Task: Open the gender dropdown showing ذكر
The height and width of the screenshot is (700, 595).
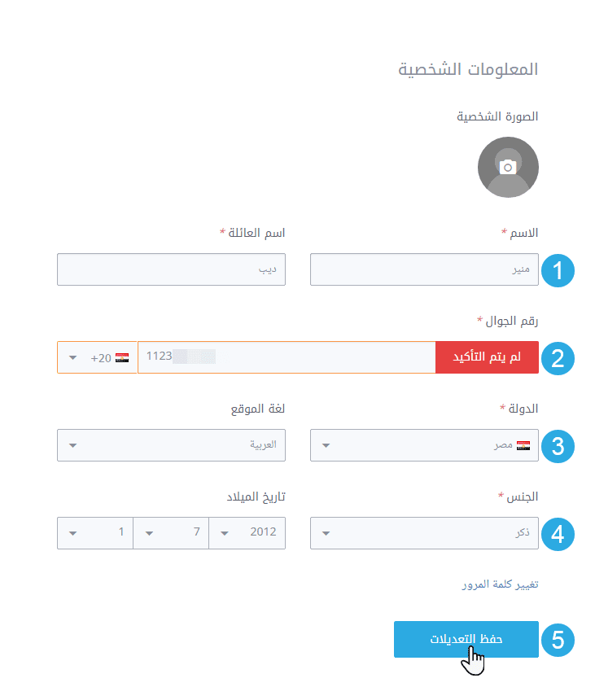Action: [x=423, y=533]
